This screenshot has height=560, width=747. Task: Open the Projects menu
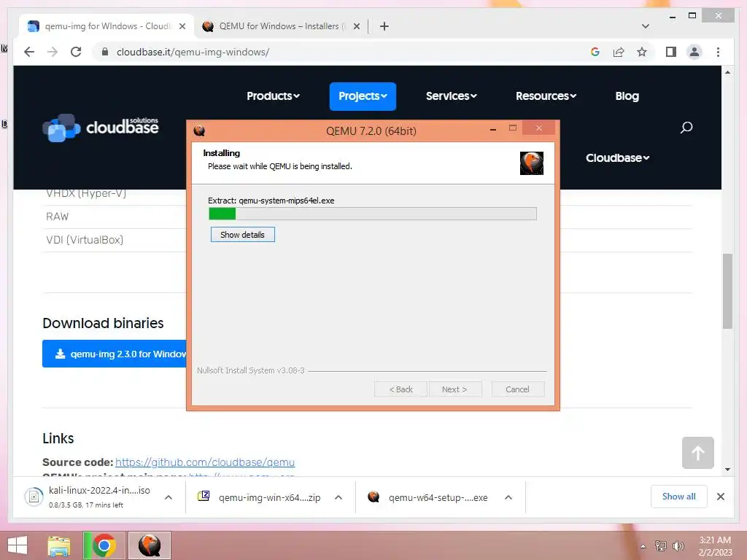pyautogui.click(x=363, y=96)
